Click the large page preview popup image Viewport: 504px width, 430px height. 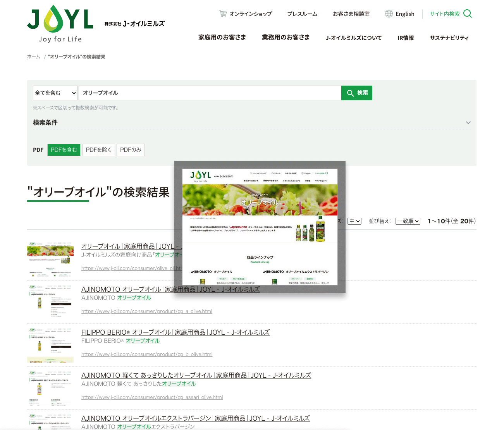click(260, 227)
